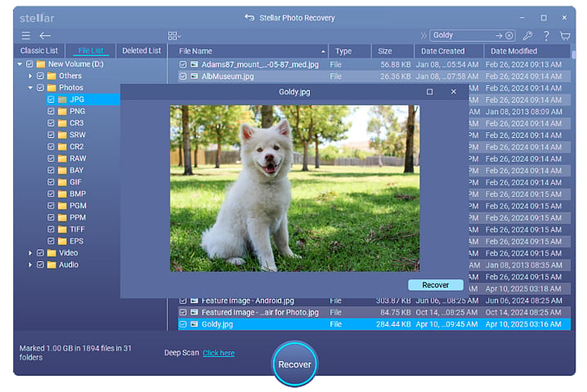This screenshot has width=587, height=392.
Task: Select the RAW folder icon
Action: (x=62, y=158)
